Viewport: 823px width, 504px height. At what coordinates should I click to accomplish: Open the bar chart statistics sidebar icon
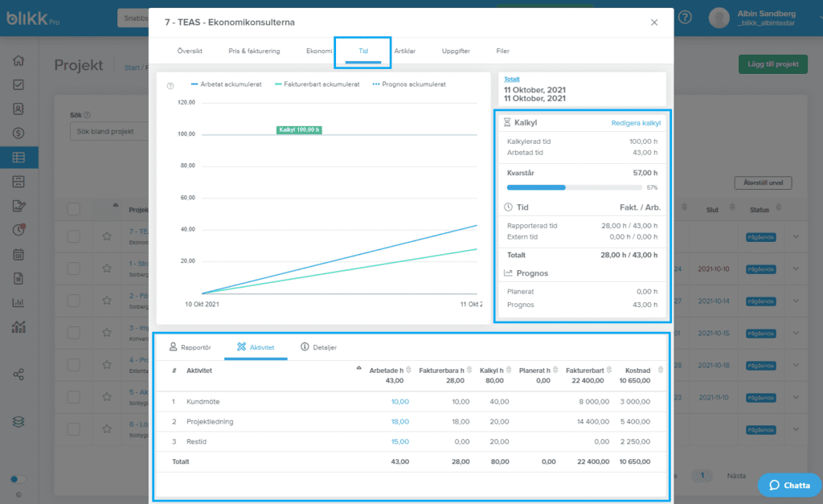18,303
